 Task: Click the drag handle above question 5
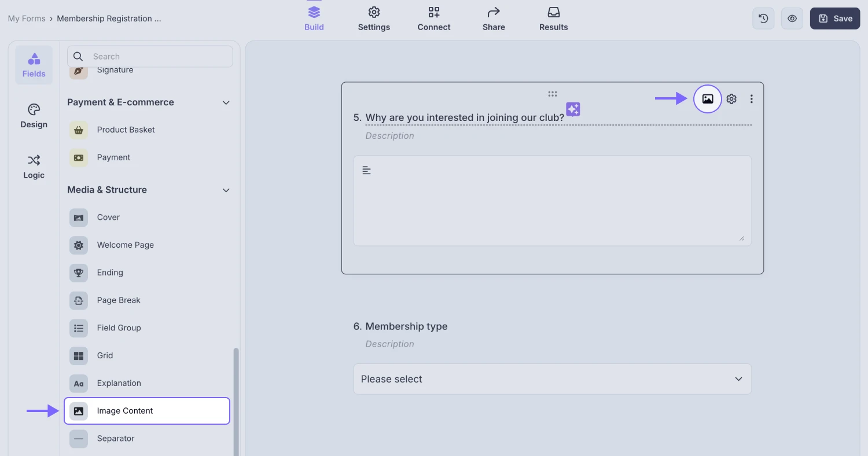pos(552,93)
